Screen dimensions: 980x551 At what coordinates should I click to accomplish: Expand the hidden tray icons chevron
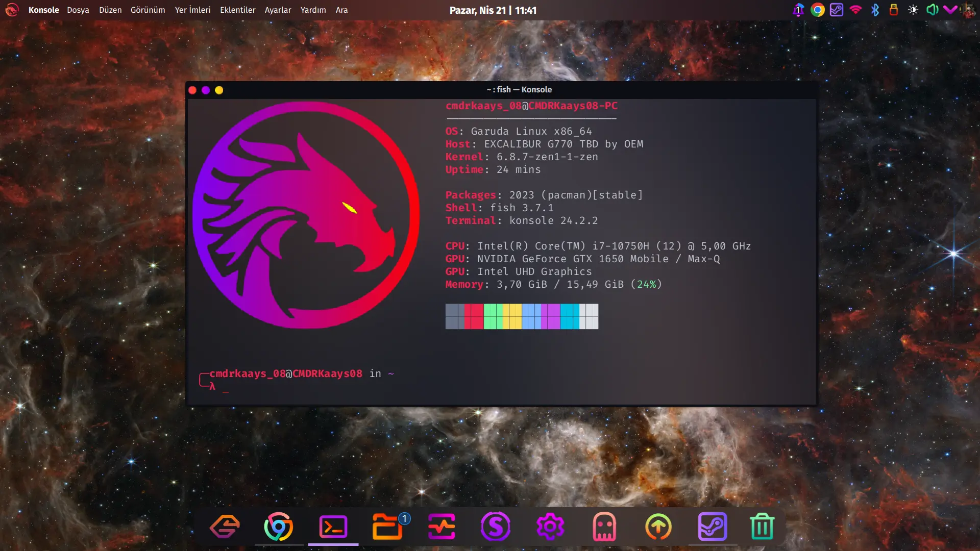[950, 10]
